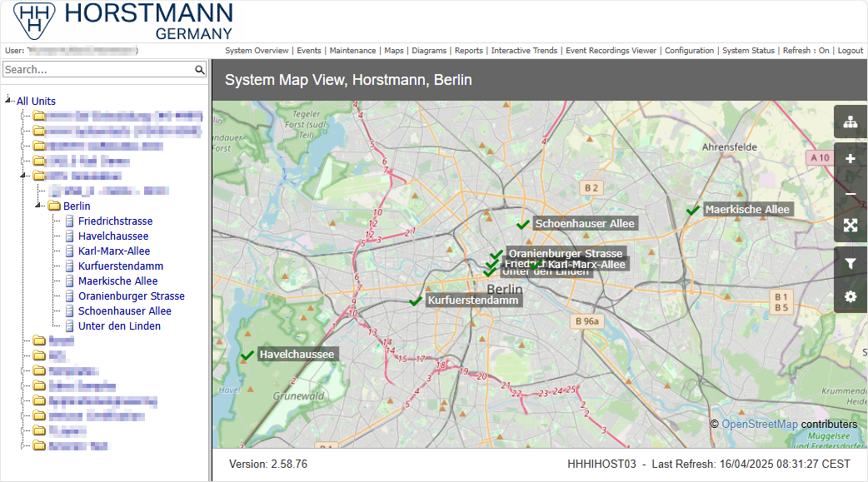The height and width of the screenshot is (482, 868).
Task: Click the Oranienburger Strasse map label
Action: (566, 253)
